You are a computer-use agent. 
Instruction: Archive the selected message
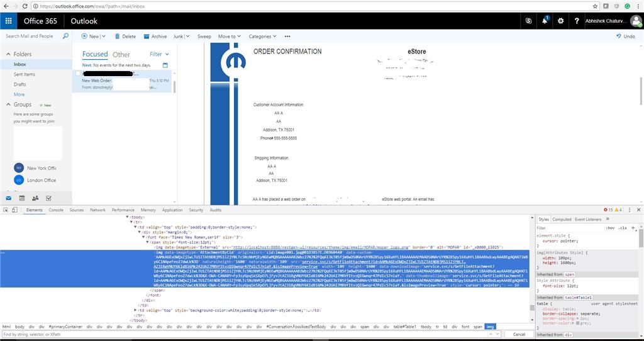(x=155, y=36)
